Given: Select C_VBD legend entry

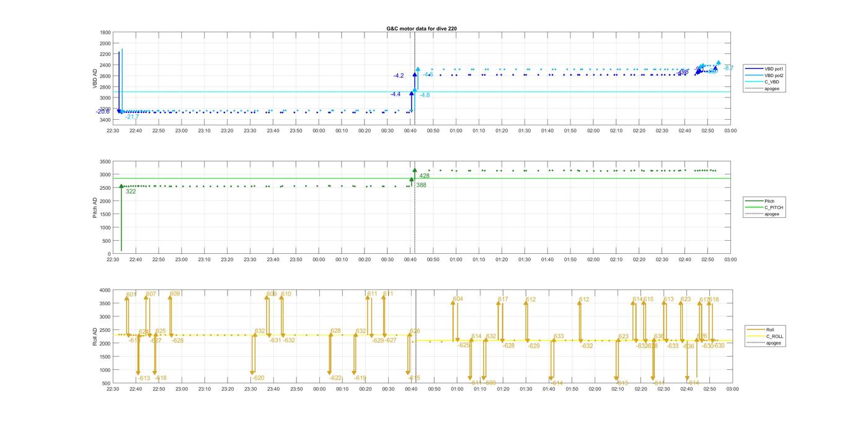Looking at the screenshot, I should tap(763, 82).
